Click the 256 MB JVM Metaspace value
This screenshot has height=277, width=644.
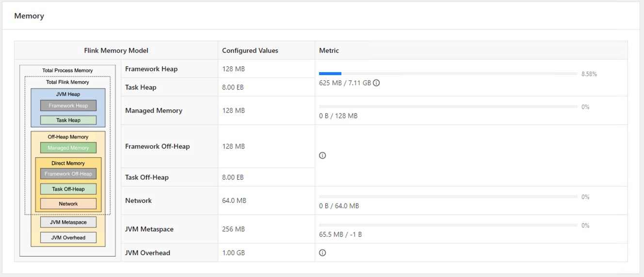[233, 229]
